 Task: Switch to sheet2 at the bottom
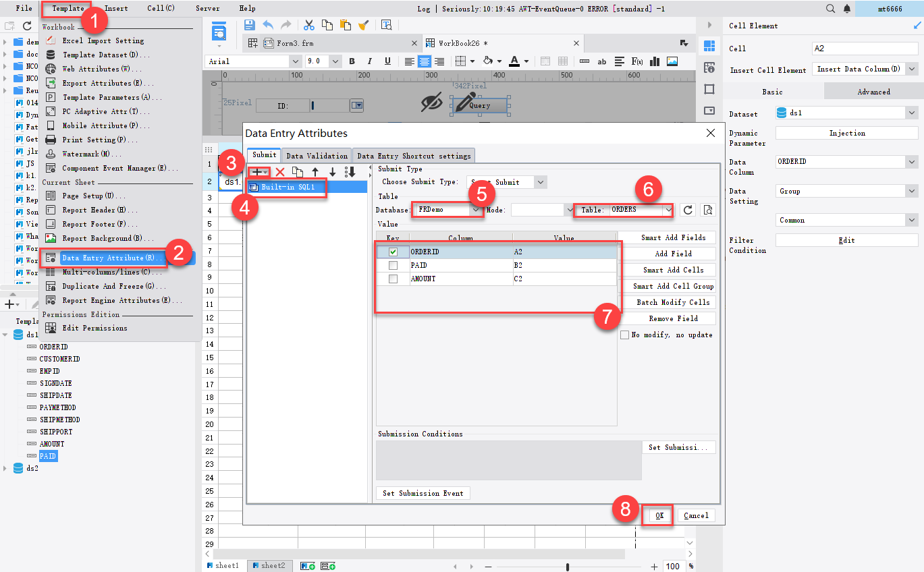pyautogui.click(x=269, y=565)
